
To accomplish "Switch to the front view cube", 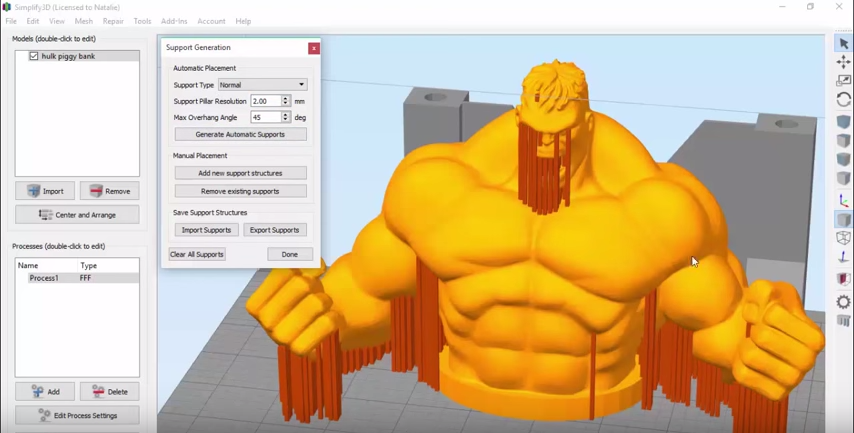I will (x=843, y=159).
